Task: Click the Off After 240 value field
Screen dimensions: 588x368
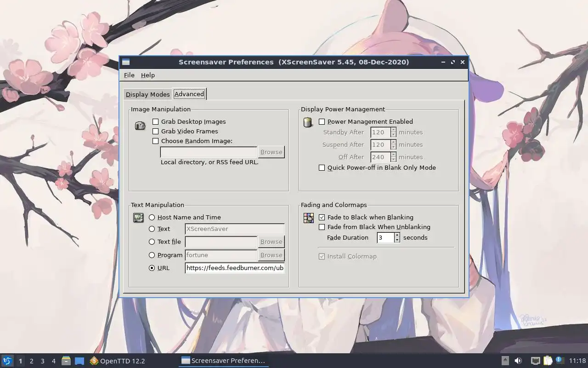Action: [x=380, y=157]
